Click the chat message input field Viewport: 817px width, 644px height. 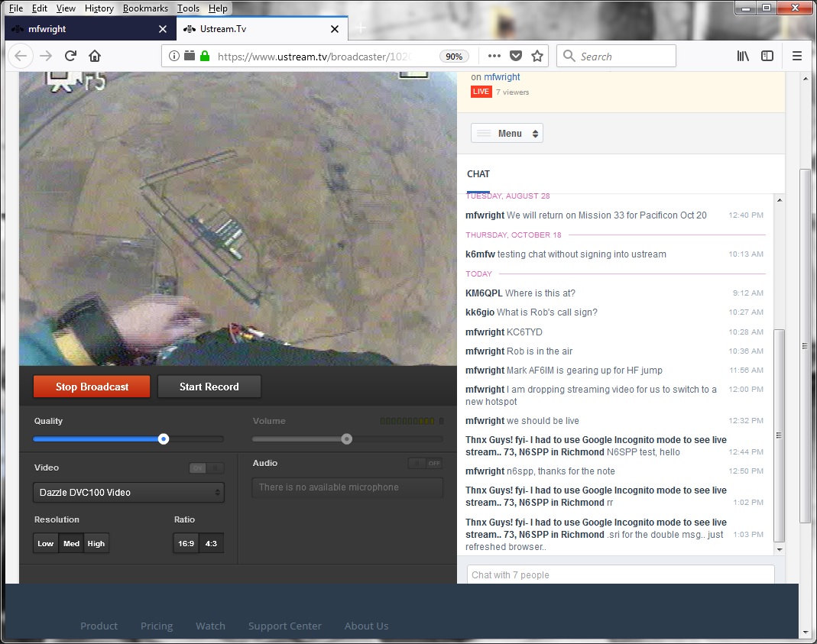[620, 574]
